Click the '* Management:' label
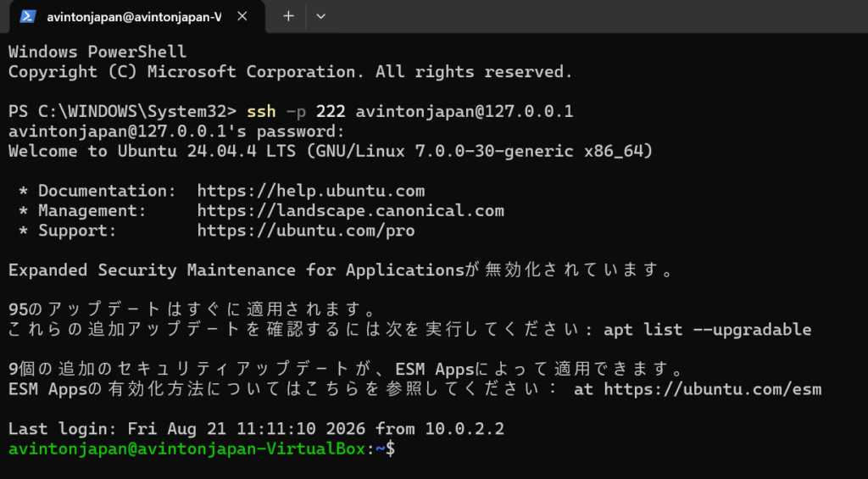Screen dimensions: 868x479 click(x=82, y=211)
